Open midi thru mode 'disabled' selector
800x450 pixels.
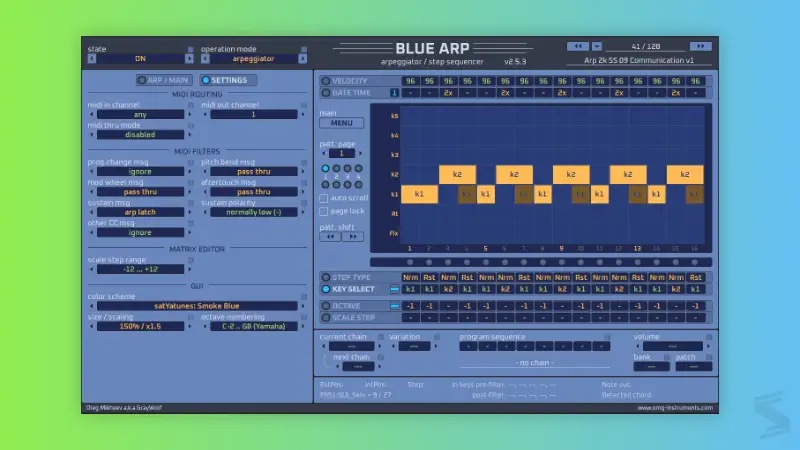(140, 135)
